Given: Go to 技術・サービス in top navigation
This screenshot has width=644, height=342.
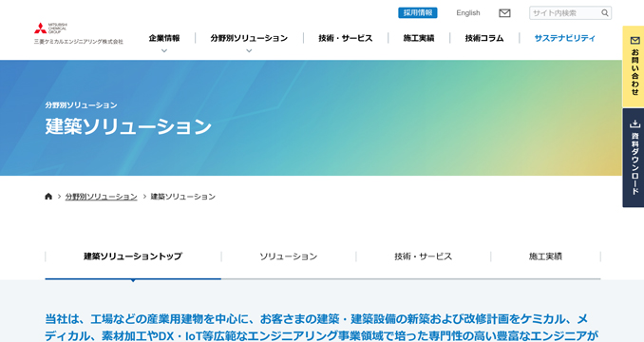Looking at the screenshot, I should coord(346,38).
